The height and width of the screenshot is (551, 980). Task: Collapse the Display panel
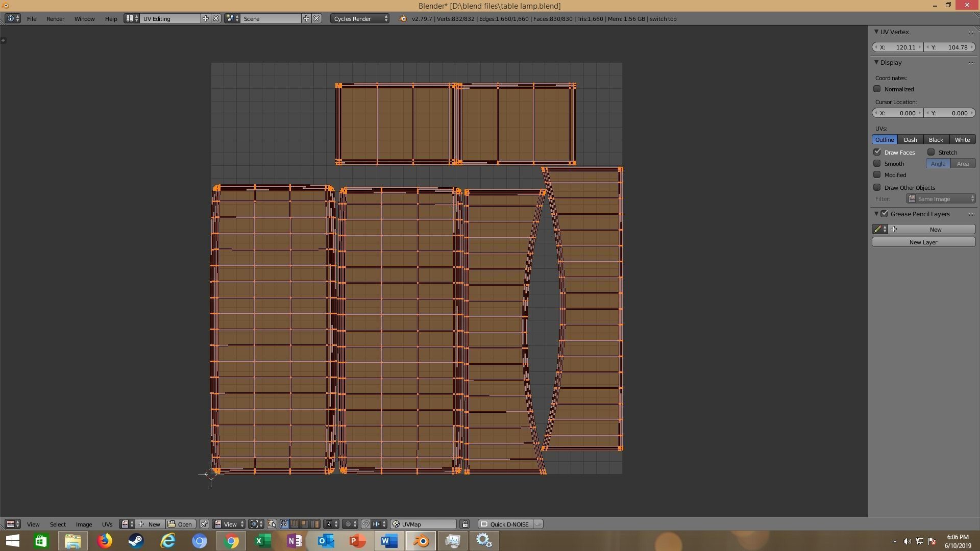(876, 62)
